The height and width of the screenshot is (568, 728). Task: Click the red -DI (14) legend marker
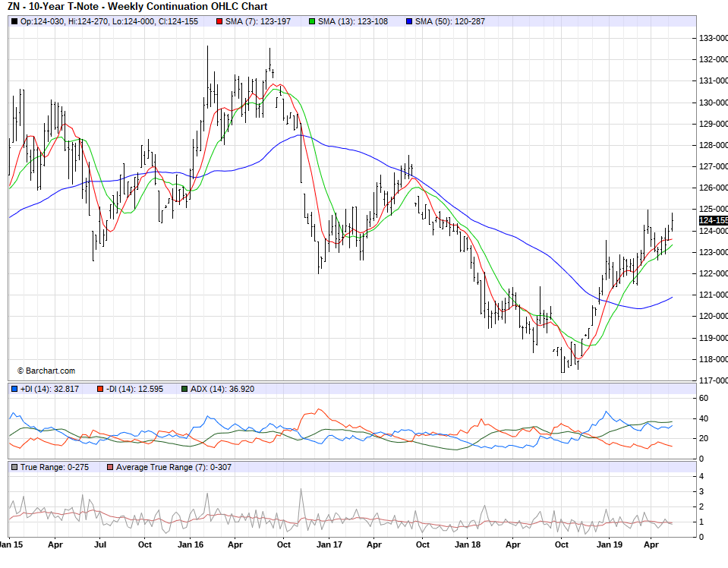pos(99,389)
